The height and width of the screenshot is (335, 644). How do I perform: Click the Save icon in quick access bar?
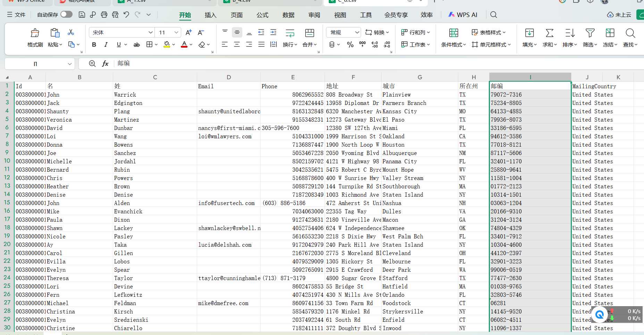(x=82, y=15)
